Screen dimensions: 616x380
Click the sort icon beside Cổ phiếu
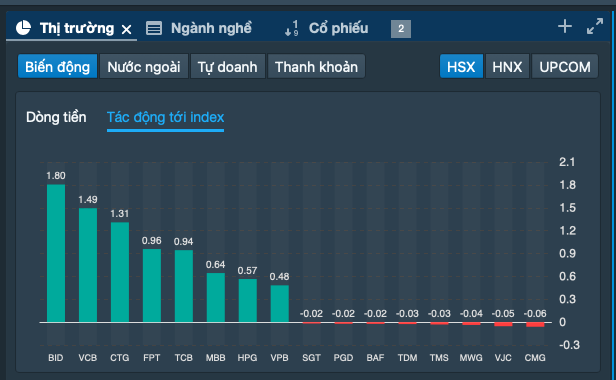click(292, 28)
